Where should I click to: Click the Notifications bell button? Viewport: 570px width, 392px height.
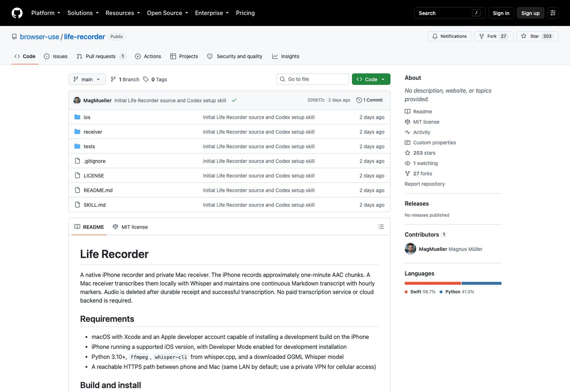coord(449,36)
